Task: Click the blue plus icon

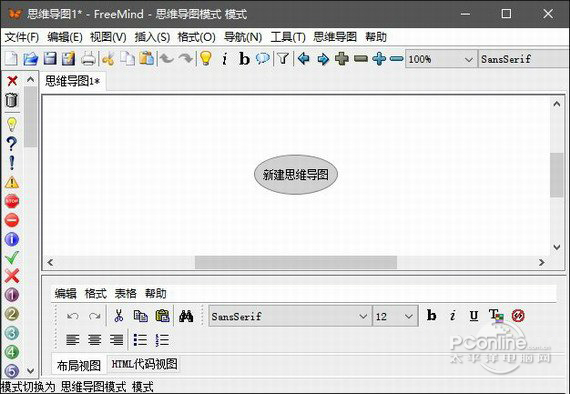Action: 379,59
